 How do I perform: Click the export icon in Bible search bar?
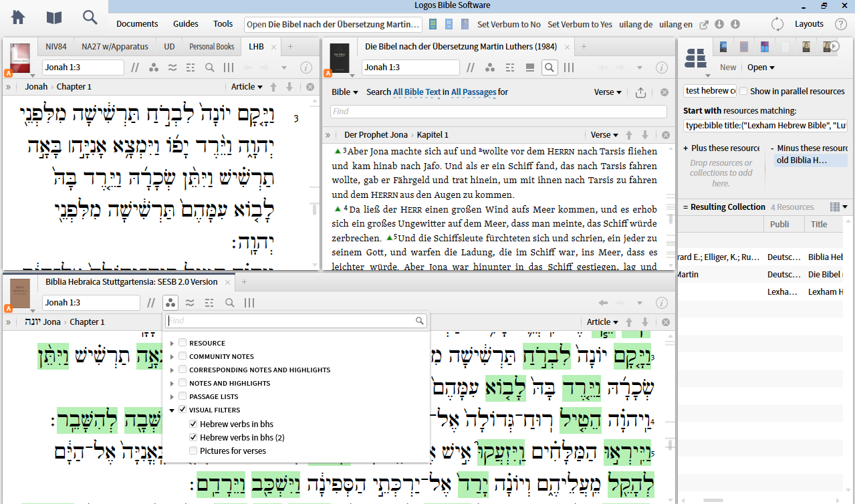[x=640, y=92]
